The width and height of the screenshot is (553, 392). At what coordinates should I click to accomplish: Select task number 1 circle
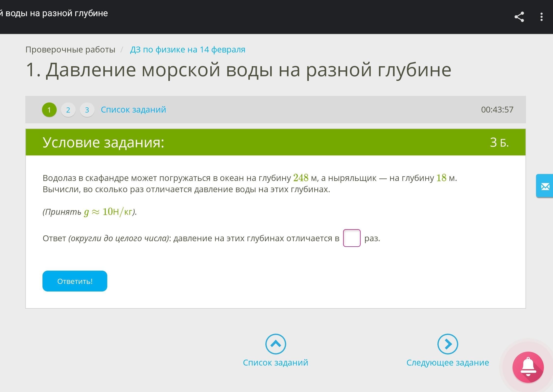49,110
